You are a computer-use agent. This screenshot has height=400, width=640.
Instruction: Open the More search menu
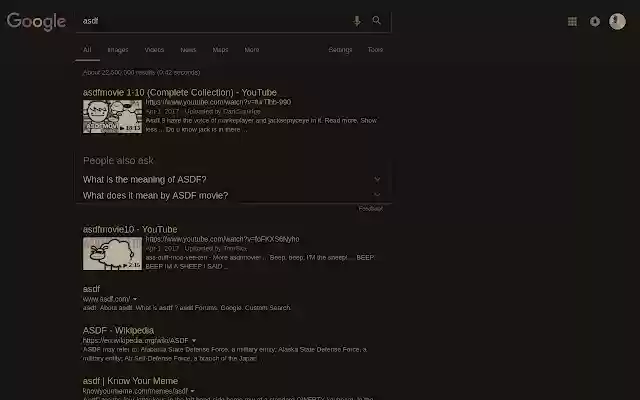tap(252, 50)
